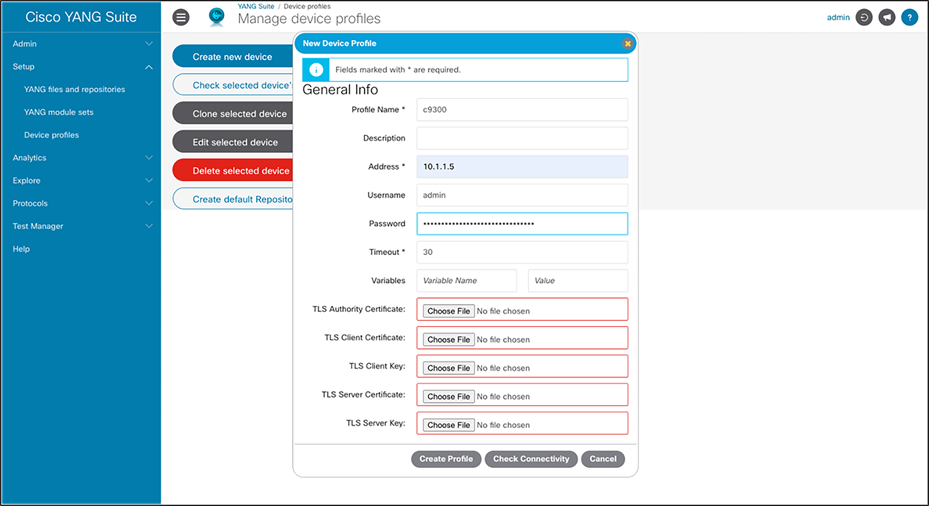This screenshot has width=929, height=506.
Task: Click the Device profiles breadcrumb text
Action: click(307, 7)
